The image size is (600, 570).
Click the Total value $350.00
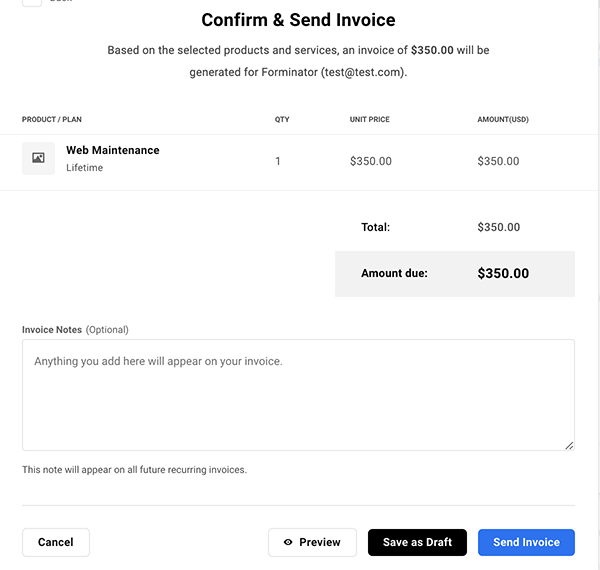pyautogui.click(x=498, y=227)
